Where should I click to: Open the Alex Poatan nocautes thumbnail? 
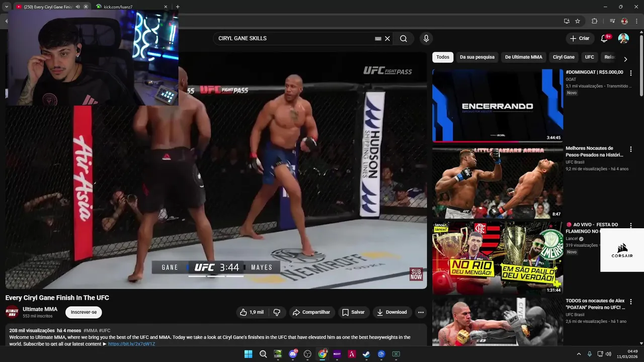pyautogui.click(x=498, y=322)
